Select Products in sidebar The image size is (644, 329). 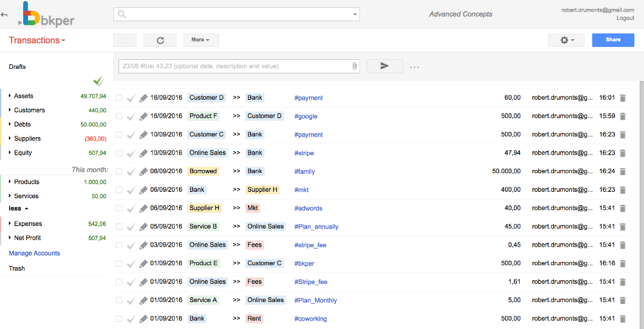(26, 182)
